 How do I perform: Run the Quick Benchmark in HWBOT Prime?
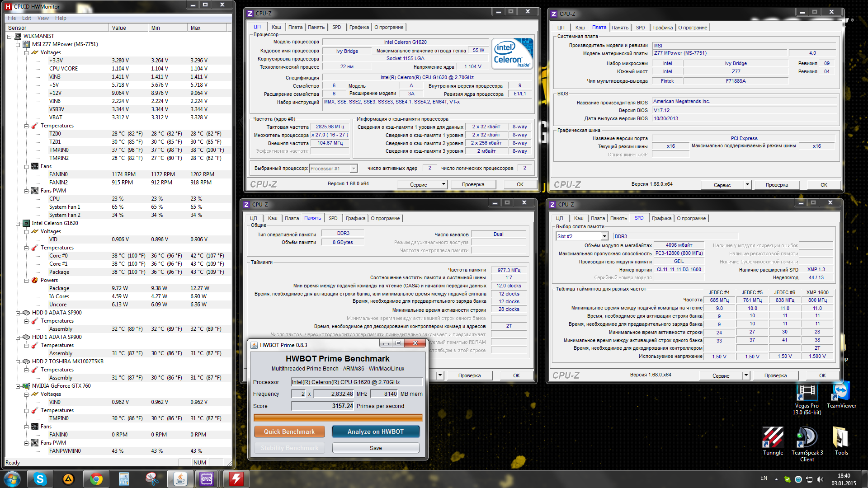click(289, 432)
